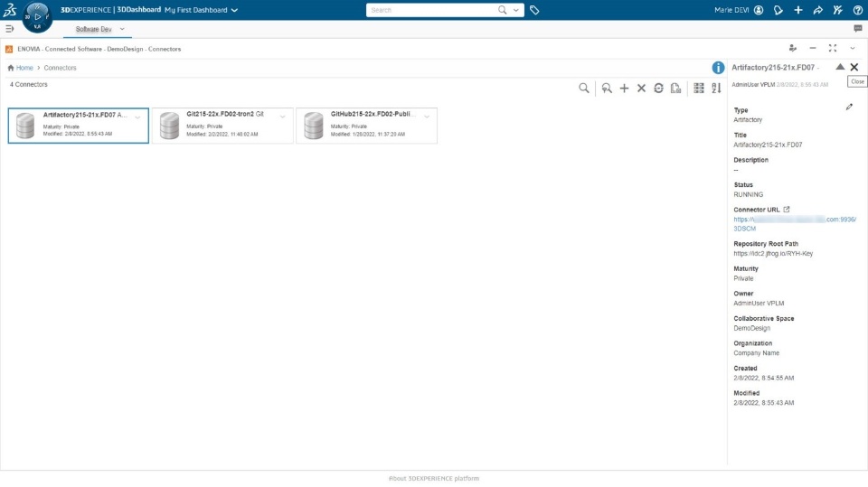The height and width of the screenshot is (487, 868).
Task: Expand Artifactory215-21x.FD07 card menu chevron
Action: pyautogui.click(x=137, y=117)
